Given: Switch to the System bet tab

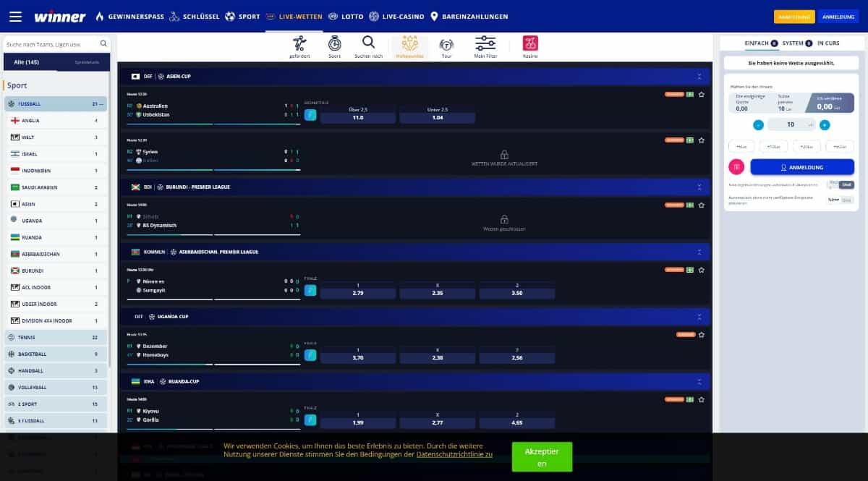Looking at the screenshot, I should [796, 43].
